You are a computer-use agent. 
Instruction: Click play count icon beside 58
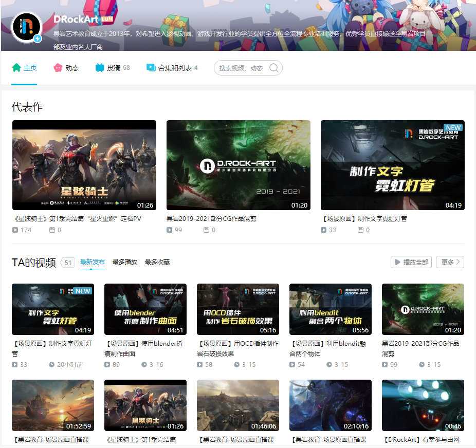coord(200,365)
